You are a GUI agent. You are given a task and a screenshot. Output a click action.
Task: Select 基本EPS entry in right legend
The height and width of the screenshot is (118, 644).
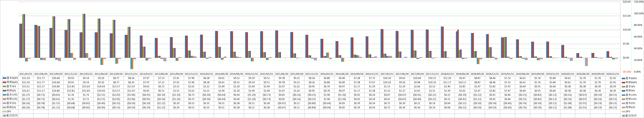[x=628, y=103]
